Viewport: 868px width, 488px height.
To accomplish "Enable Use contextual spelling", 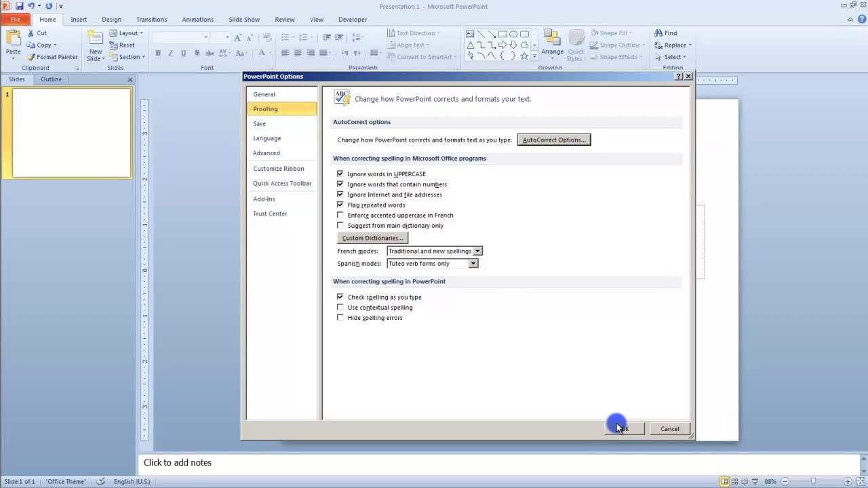I will click(340, 308).
